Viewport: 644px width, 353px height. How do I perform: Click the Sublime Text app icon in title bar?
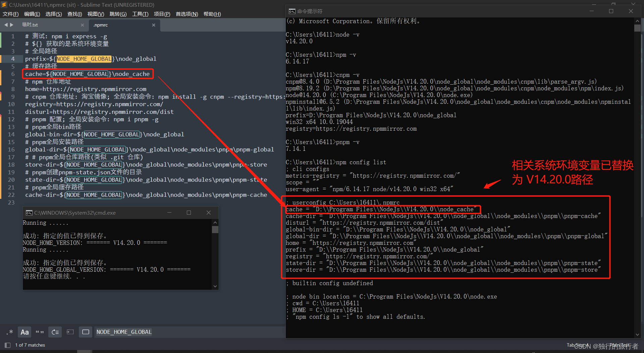4,5
